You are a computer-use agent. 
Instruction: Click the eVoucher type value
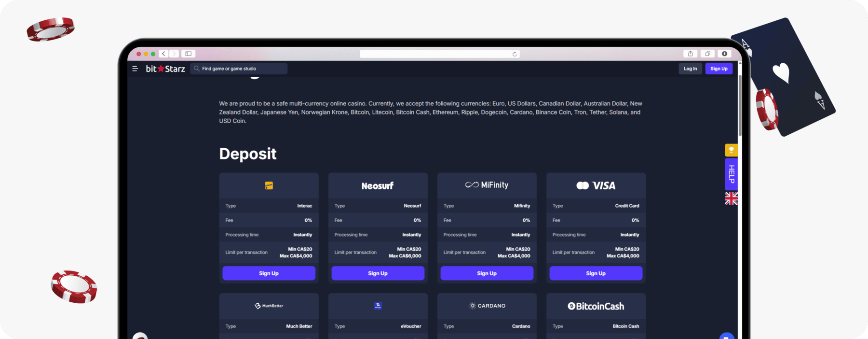coord(411,326)
